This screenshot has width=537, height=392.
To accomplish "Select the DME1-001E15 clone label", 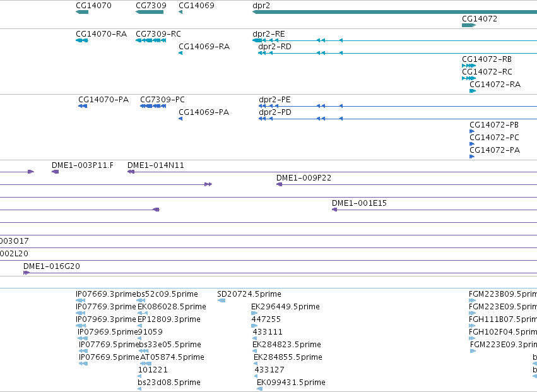I will 359,203.
